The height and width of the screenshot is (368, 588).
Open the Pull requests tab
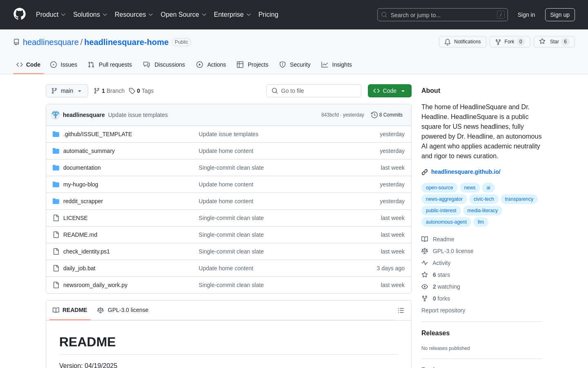click(x=110, y=65)
